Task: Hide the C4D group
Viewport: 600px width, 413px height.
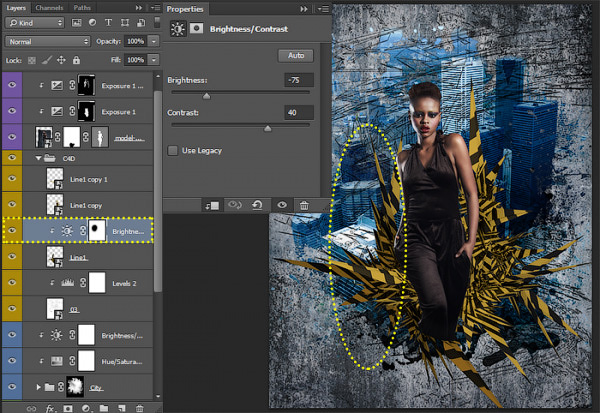Action: pos(12,158)
